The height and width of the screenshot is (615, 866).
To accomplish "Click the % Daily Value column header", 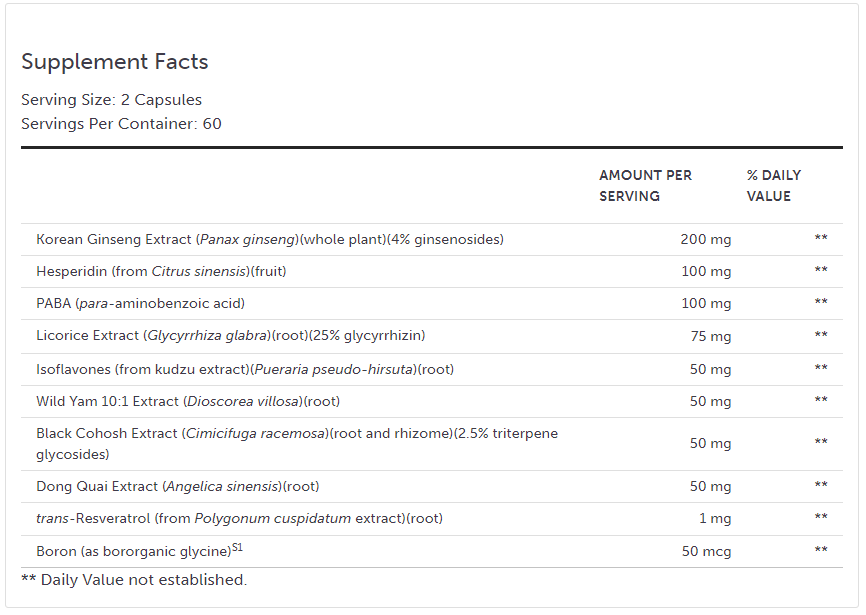I will pos(773,186).
